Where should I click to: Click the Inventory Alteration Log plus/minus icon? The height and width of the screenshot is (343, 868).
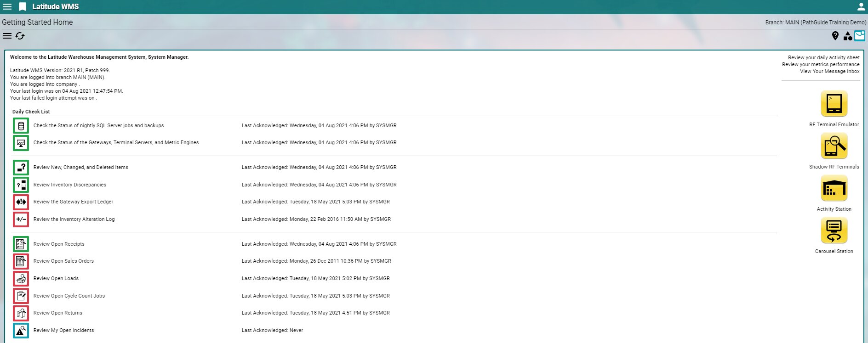tap(21, 219)
